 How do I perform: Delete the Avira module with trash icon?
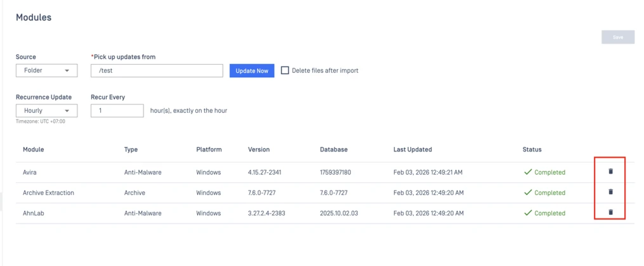tap(610, 171)
